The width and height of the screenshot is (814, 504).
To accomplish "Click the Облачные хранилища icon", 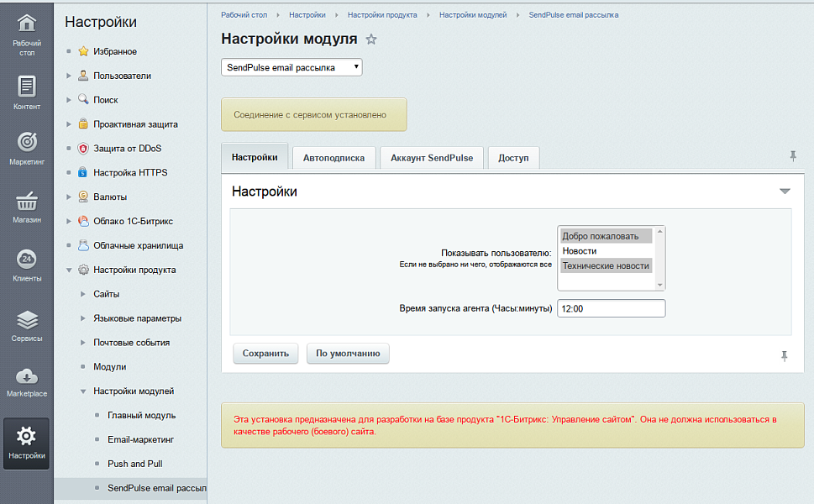I will coord(83,245).
